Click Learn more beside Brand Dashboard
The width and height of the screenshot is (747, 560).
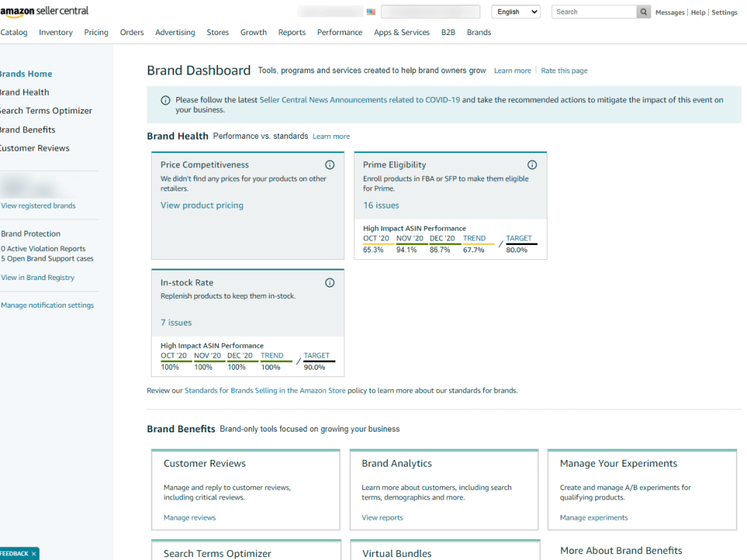click(512, 70)
